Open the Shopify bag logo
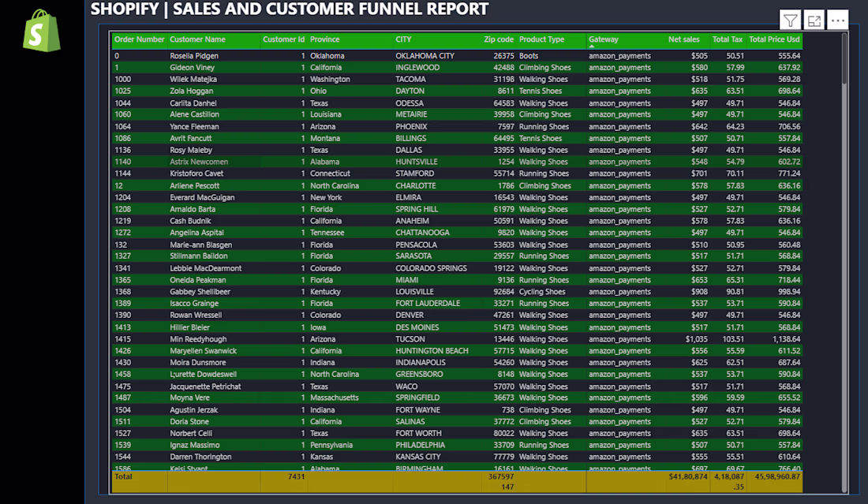The image size is (868, 504). pyautogui.click(x=41, y=31)
